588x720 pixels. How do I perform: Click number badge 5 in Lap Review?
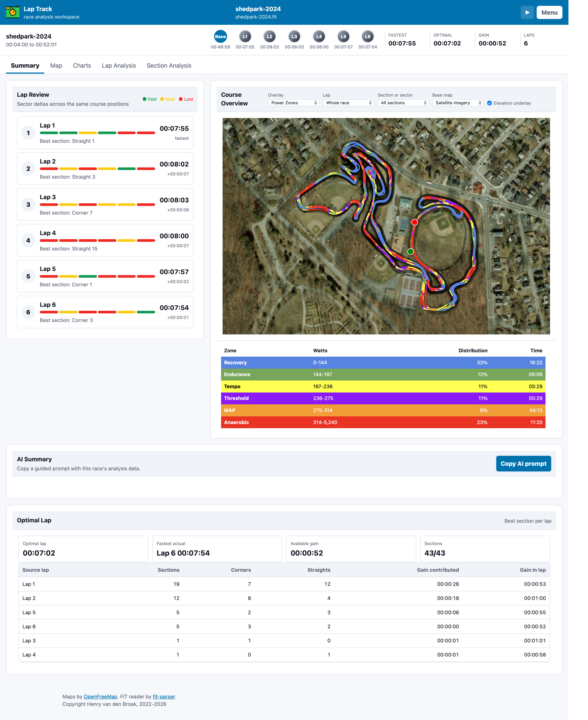tap(28, 276)
